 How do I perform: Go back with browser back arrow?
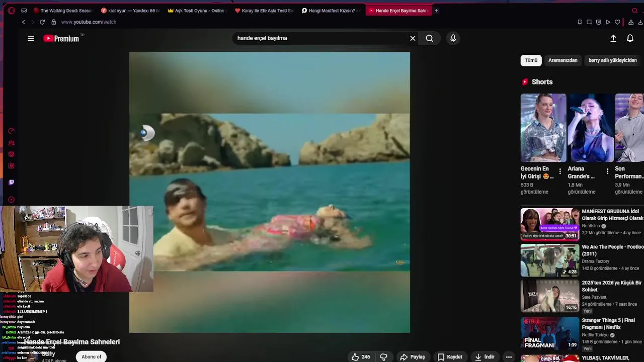pyautogui.click(x=23, y=22)
